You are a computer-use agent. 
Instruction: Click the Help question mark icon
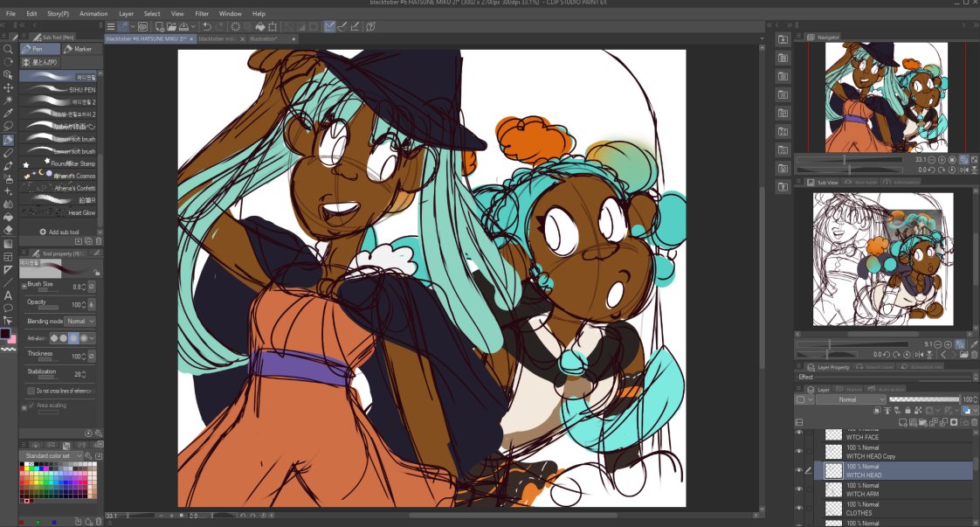[x=370, y=27]
